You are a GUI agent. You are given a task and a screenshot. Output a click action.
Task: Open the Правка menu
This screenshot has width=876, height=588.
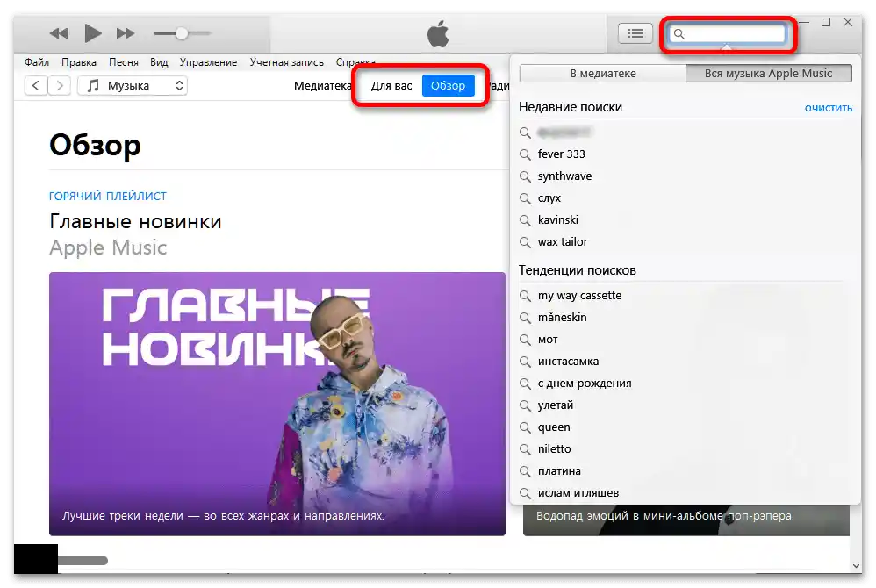pos(79,62)
